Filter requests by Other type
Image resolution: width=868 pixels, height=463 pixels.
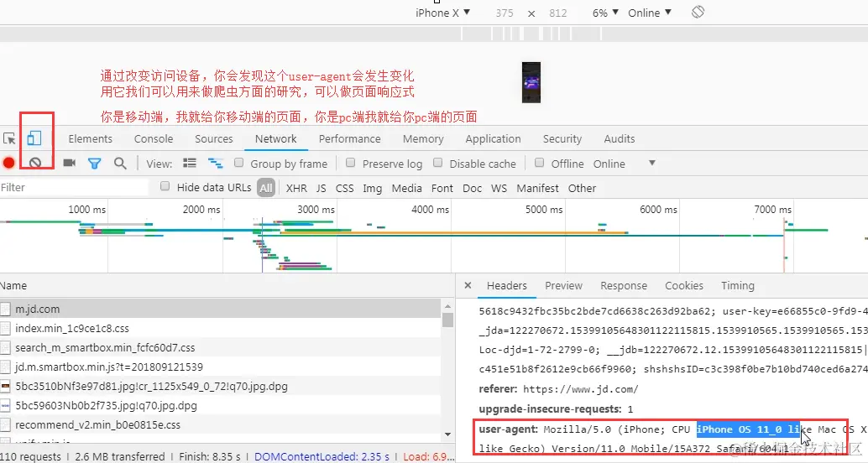pos(582,188)
